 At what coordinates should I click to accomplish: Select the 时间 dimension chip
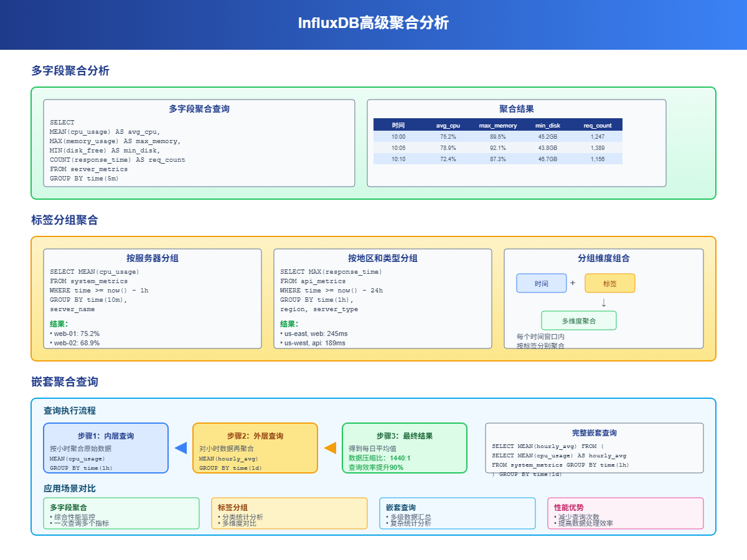pyautogui.click(x=541, y=283)
